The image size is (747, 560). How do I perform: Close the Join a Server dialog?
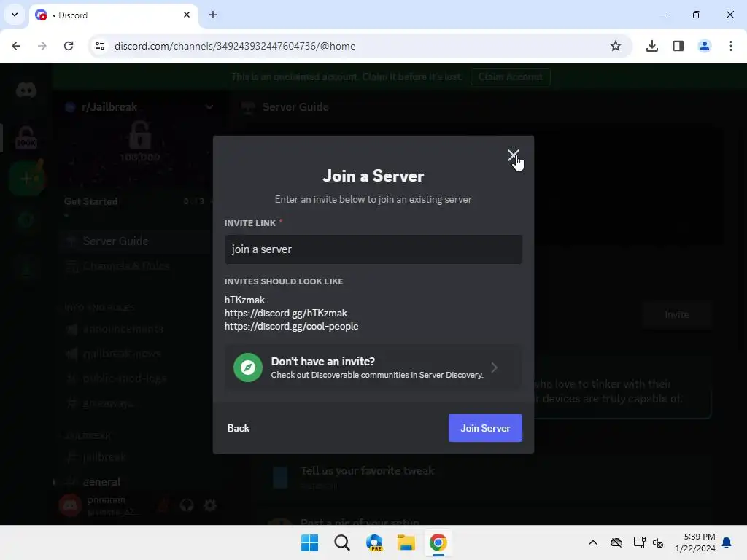(513, 155)
